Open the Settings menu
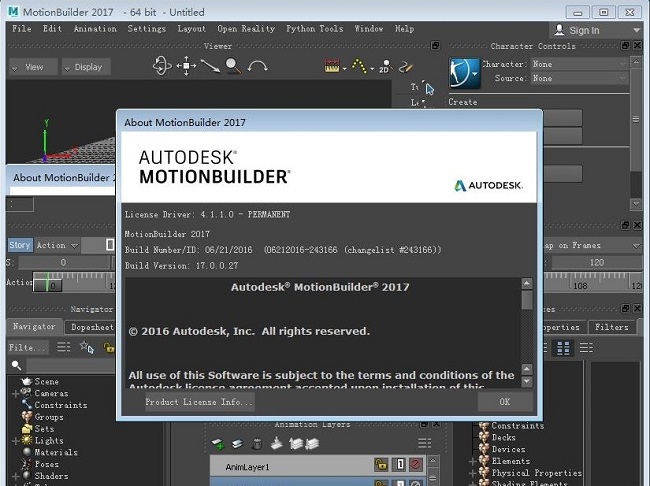650x486 pixels. (x=146, y=29)
